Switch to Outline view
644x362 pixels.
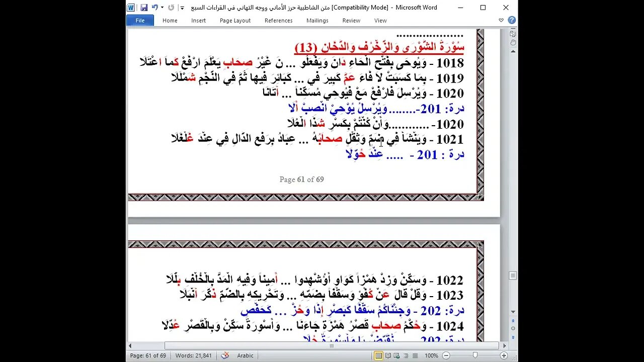pos(406,355)
